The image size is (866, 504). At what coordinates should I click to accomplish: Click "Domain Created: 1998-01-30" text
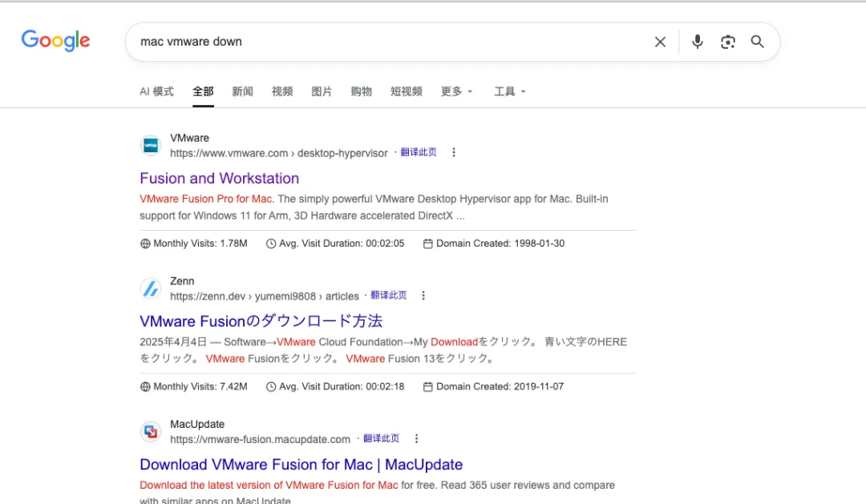tap(500, 244)
